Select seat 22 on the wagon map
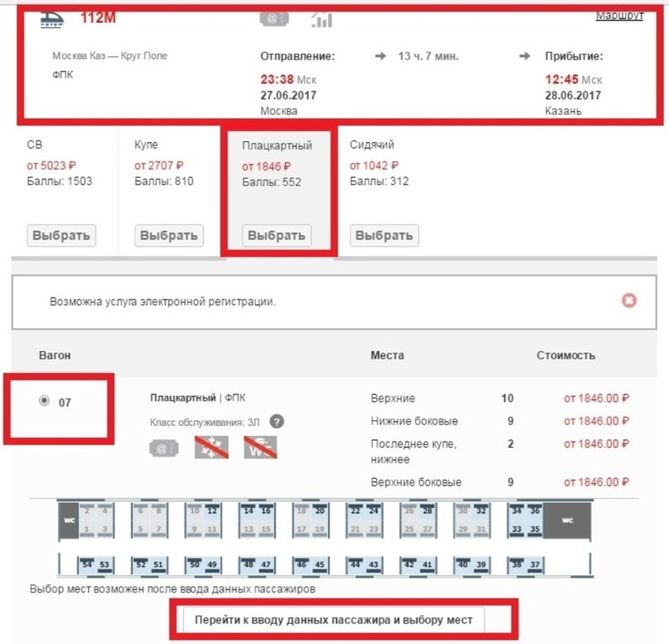 [x=356, y=511]
